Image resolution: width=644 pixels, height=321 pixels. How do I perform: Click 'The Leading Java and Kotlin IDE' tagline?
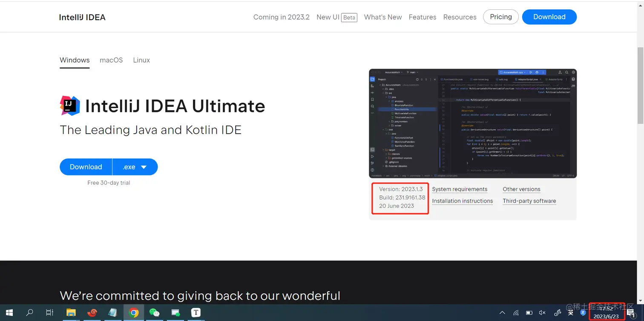pos(151,130)
